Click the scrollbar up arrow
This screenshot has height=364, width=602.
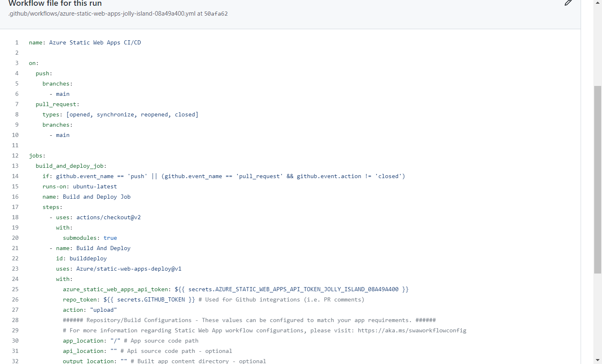coord(597,3)
